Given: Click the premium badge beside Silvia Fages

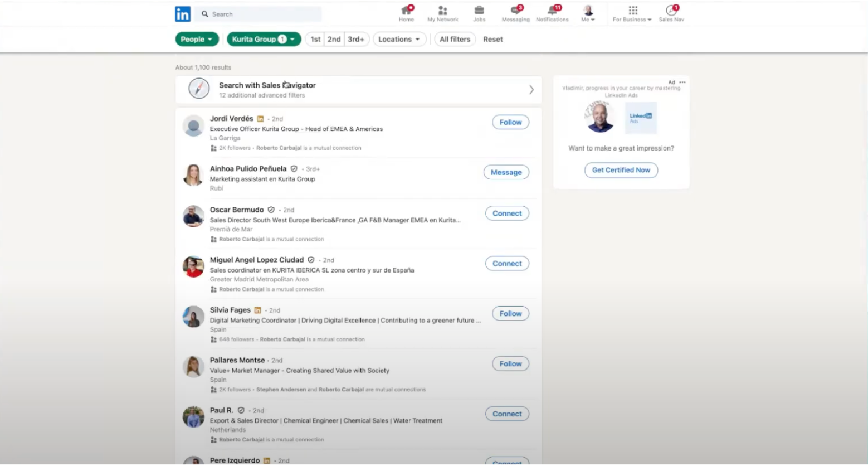Looking at the screenshot, I should 257,310.
